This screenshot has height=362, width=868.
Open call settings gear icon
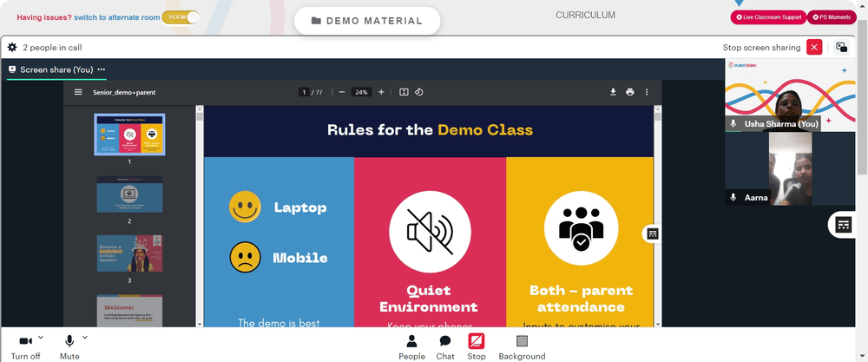click(x=12, y=48)
